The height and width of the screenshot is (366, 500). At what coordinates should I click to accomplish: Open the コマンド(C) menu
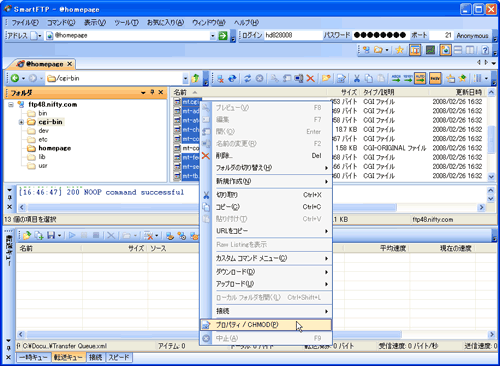pyautogui.click(x=61, y=23)
